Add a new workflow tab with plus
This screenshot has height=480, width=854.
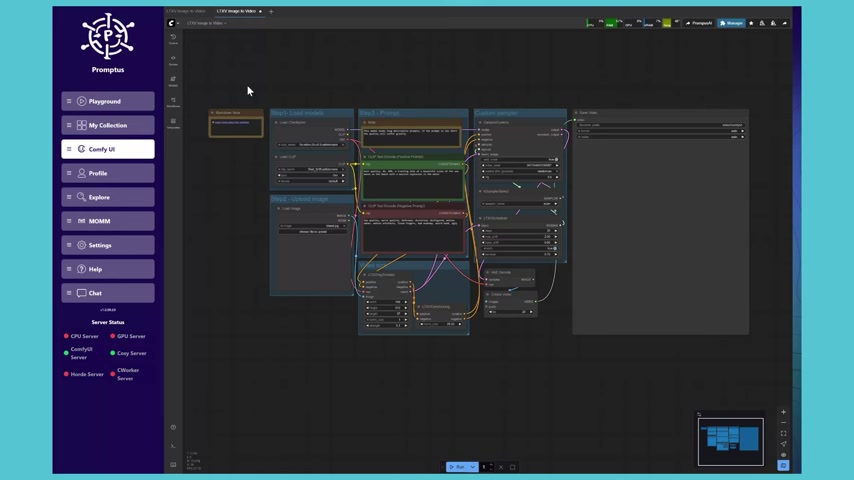(271, 11)
